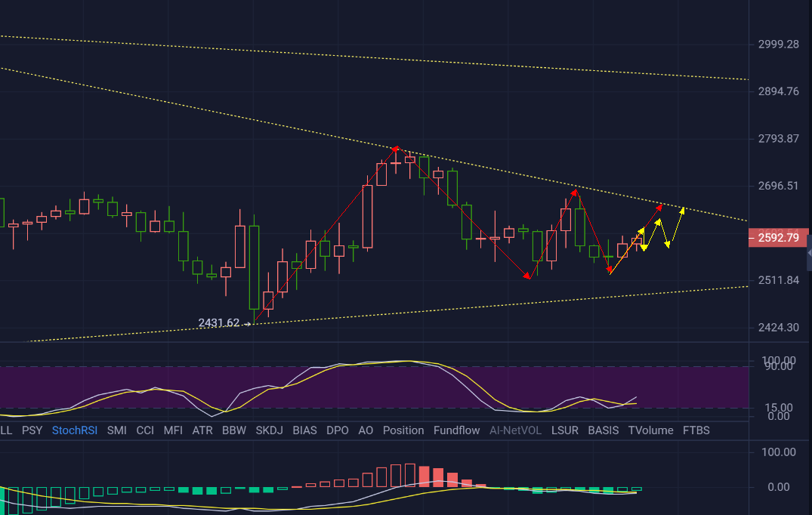This screenshot has width=812, height=515.
Task: Click the 90.00 StochRSI level label
Action: (779, 366)
